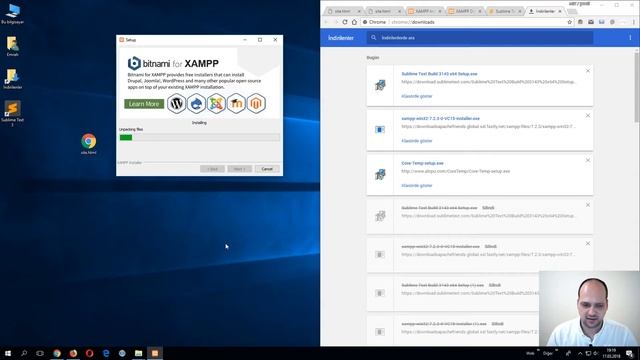Click the Magento icon in the Setup window
Viewport: 640px width, 360px height.
coord(256,103)
